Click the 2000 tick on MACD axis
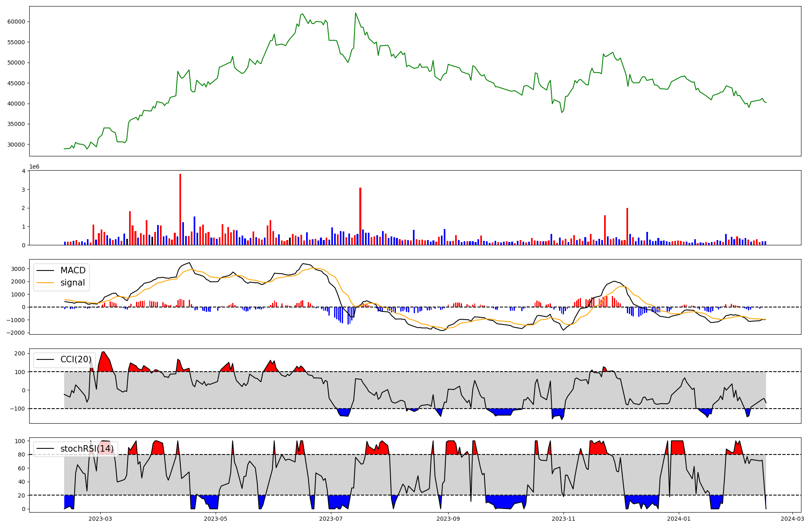812x528 pixels. click(x=18, y=282)
